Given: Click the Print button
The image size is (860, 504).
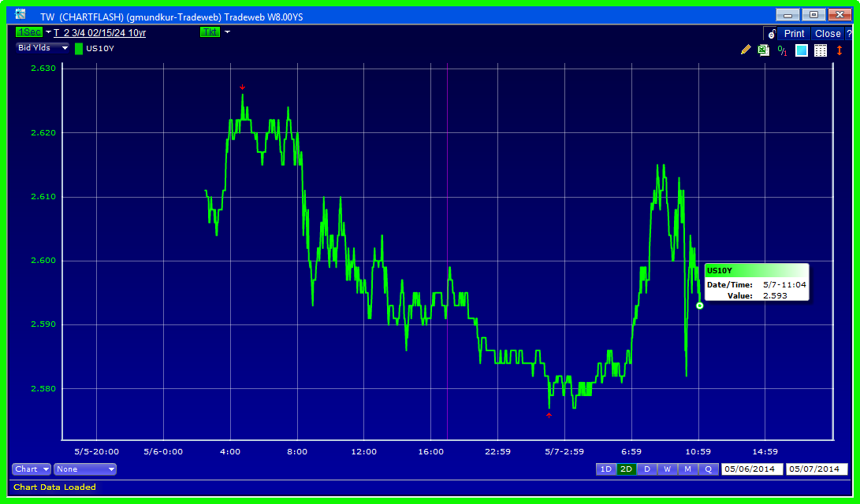Looking at the screenshot, I should tap(794, 34).
